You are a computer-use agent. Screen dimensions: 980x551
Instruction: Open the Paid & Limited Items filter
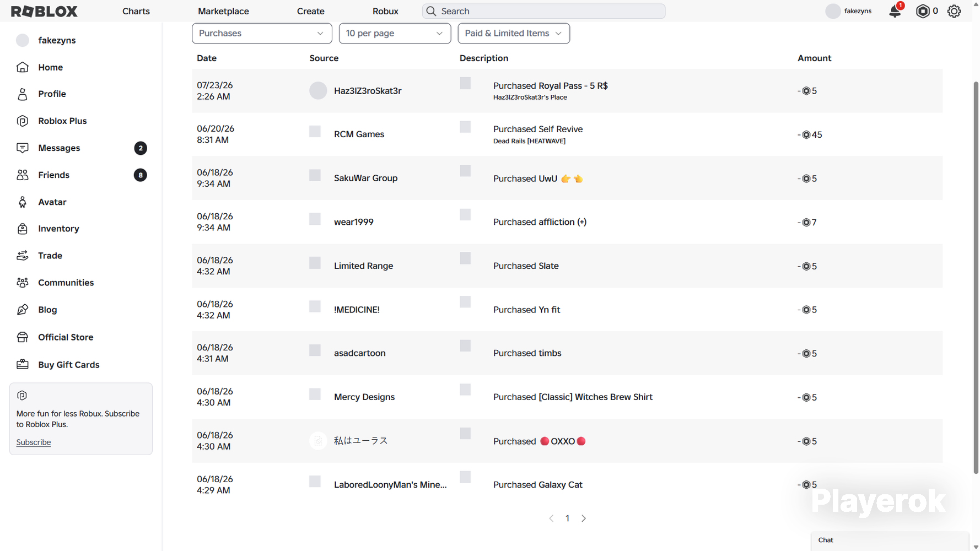click(x=514, y=33)
